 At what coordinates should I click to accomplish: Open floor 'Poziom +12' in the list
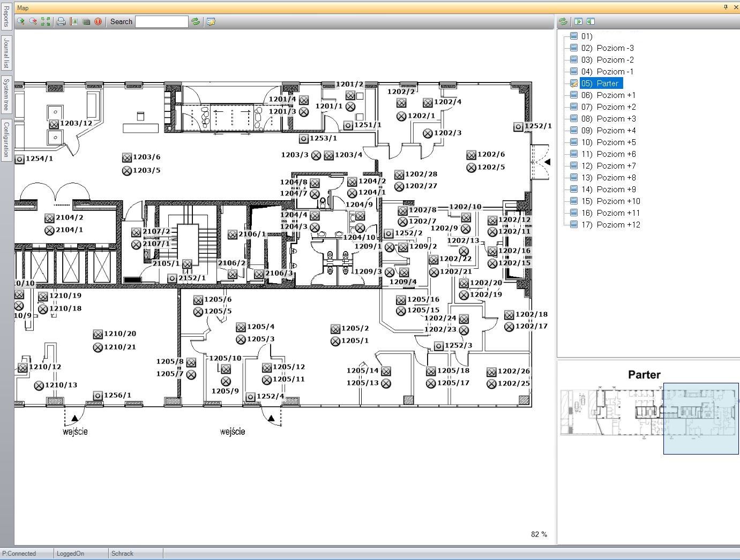(x=618, y=225)
